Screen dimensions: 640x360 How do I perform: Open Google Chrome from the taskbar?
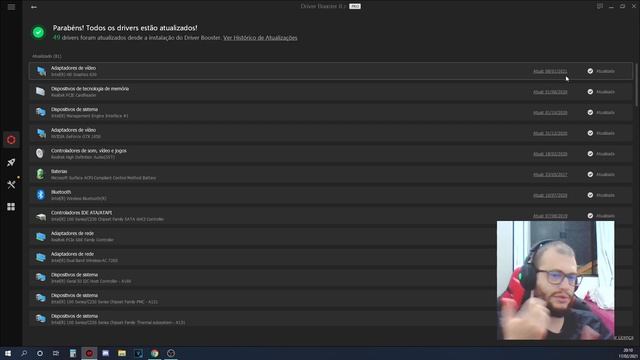(x=155, y=353)
